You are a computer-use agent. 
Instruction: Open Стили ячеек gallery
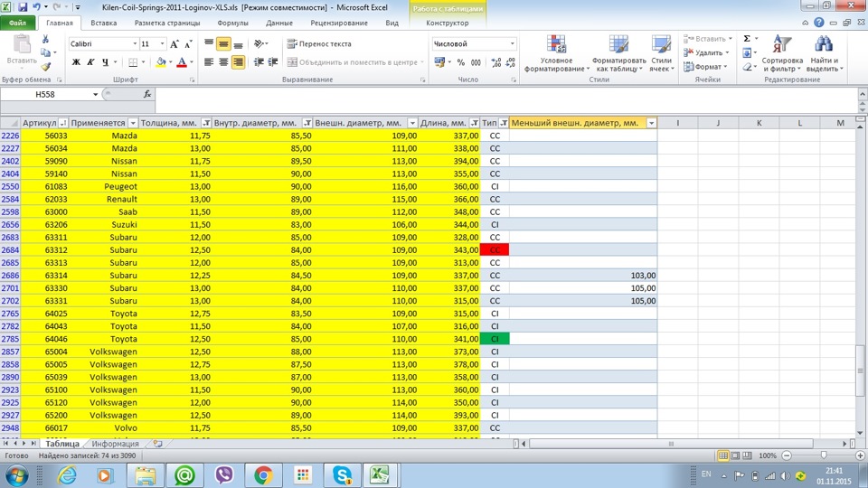point(662,53)
